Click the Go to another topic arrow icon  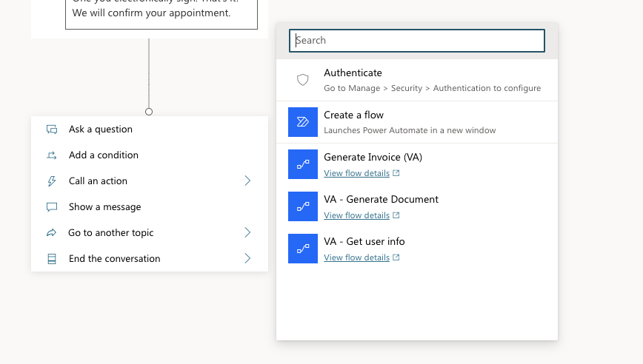pyautogui.click(x=52, y=233)
